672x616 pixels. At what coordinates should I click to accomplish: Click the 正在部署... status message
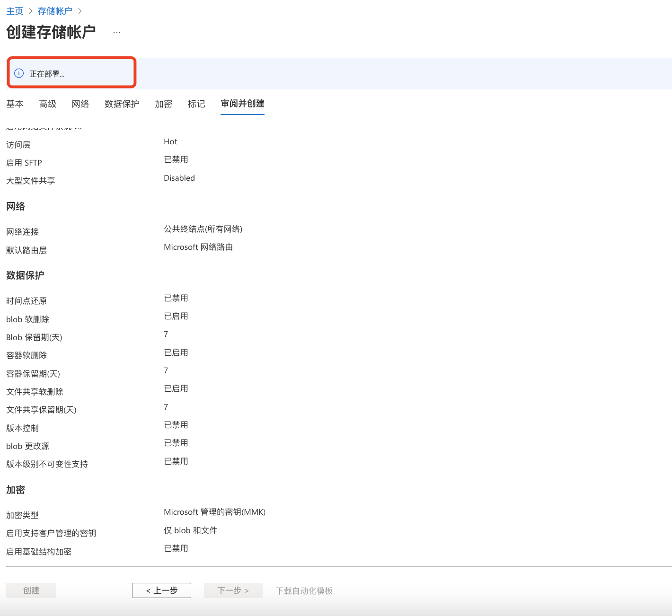coord(47,74)
